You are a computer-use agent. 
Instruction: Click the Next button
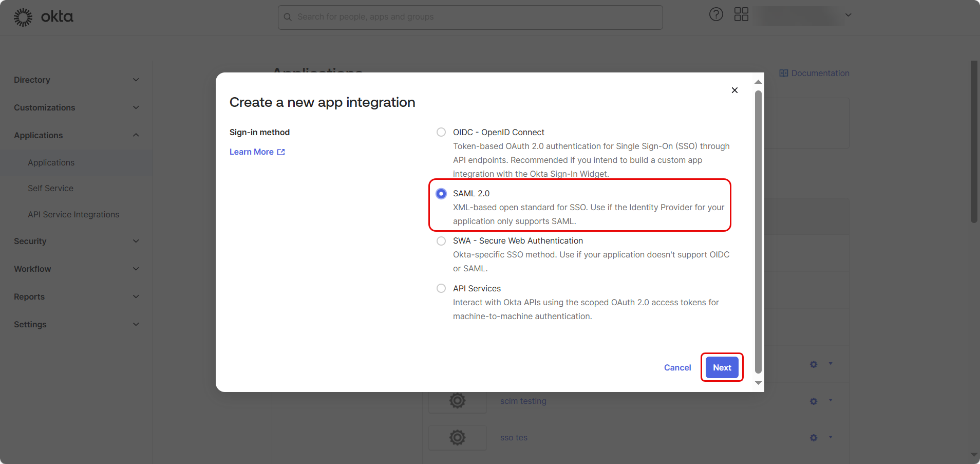[x=722, y=368]
